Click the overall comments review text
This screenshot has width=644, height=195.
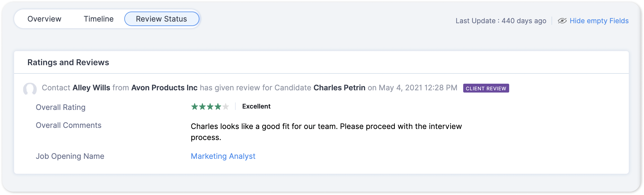tap(326, 127)
